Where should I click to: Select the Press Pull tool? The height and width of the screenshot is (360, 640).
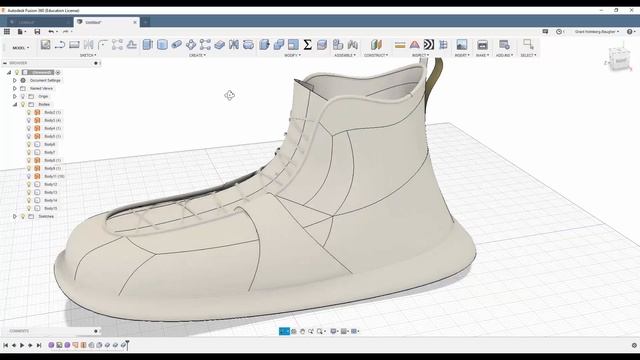pos(264,44)
